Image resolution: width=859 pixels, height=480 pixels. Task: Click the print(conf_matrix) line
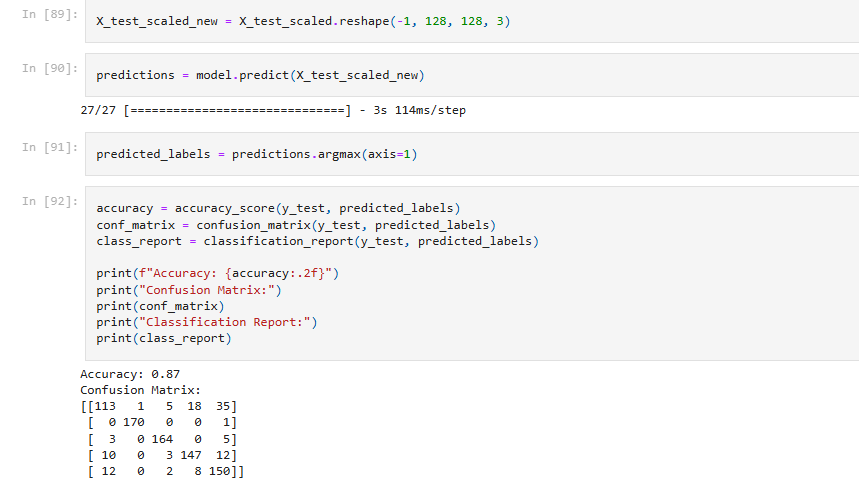tap(161, 306)
